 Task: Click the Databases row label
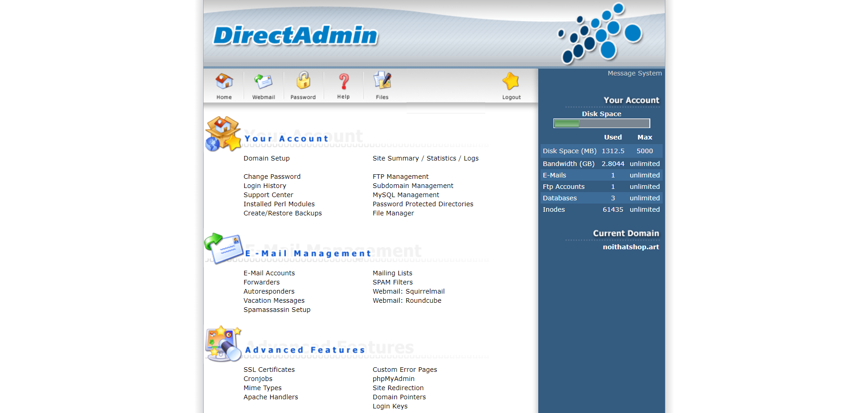pos(560,198)
